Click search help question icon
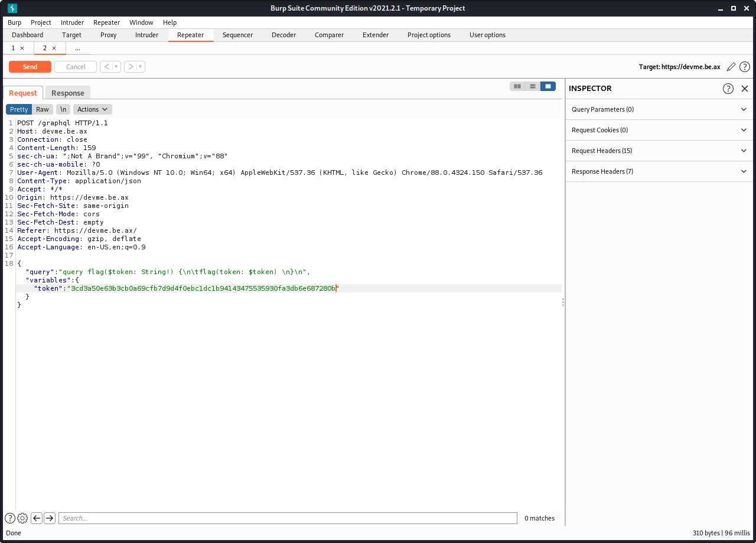756x543 pixels. click(x=10, y=518)
